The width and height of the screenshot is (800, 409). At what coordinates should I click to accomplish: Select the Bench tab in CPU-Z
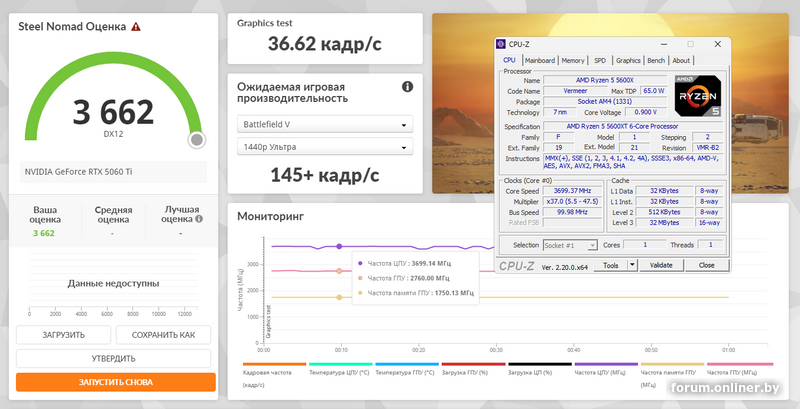(656, 60)
